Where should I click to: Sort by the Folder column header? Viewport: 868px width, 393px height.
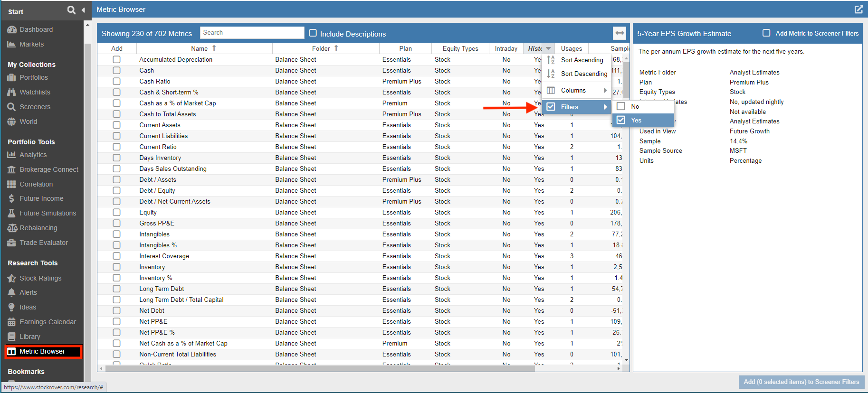[x=326, y=48]
